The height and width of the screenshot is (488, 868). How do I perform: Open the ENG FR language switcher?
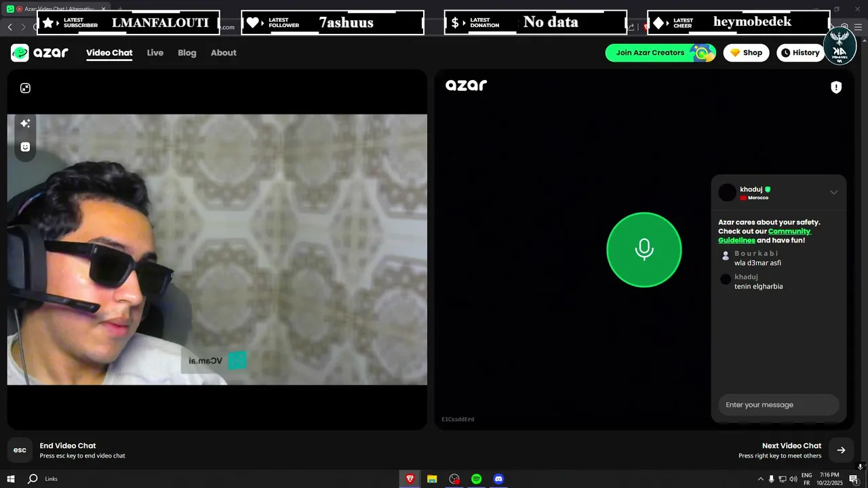(807, 479)
